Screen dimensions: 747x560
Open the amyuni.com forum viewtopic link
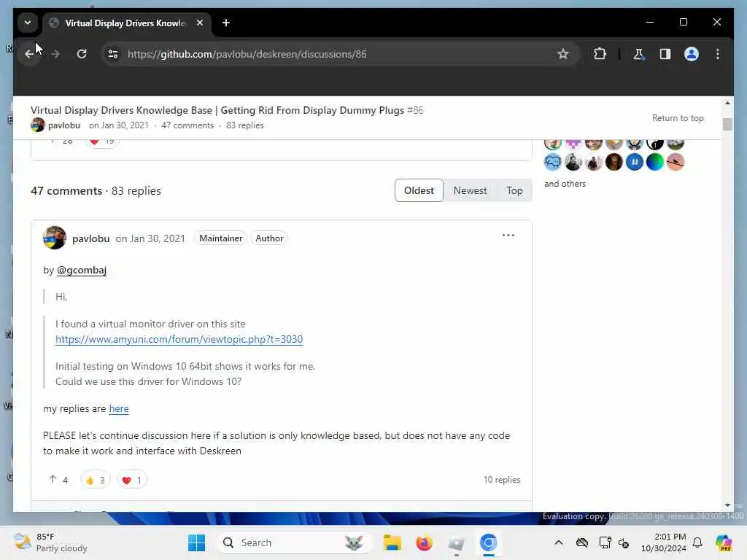point(179,339)
